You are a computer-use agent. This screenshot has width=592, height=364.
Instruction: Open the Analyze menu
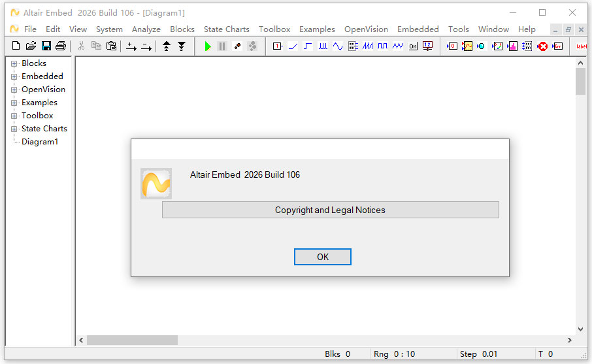pos(146,29)
